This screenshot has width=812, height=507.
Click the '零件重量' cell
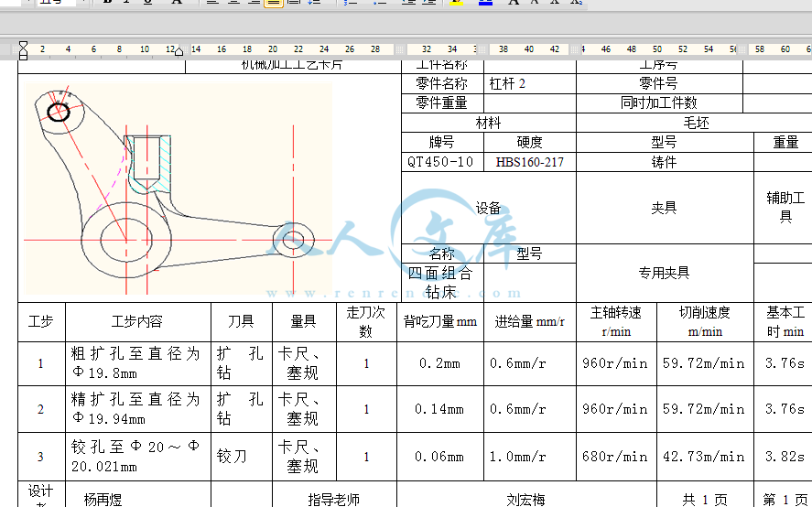pyautogui.click(x=442, y=103)
